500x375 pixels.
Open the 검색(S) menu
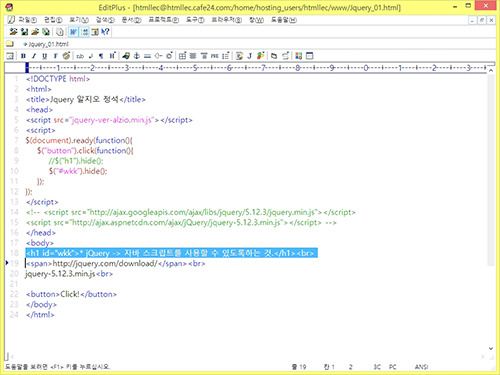(105, 20)
